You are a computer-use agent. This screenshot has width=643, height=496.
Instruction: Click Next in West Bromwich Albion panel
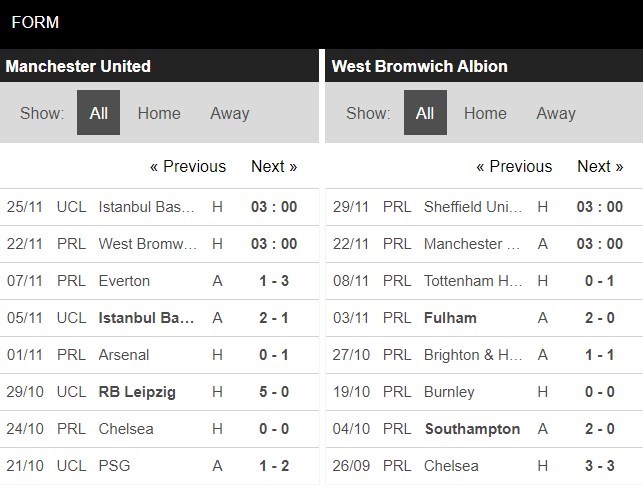pyautogui.click(x=600, y=166)
